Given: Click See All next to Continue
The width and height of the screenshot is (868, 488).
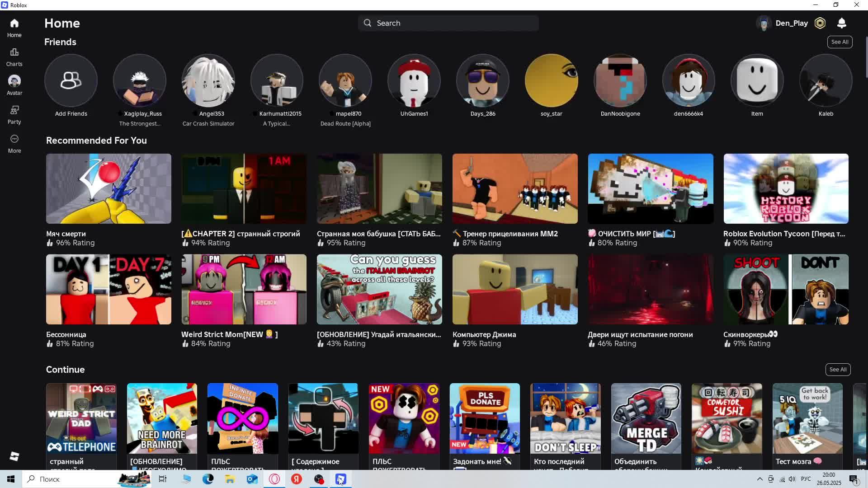Looking at the screenshot, I should pos(838,370).
